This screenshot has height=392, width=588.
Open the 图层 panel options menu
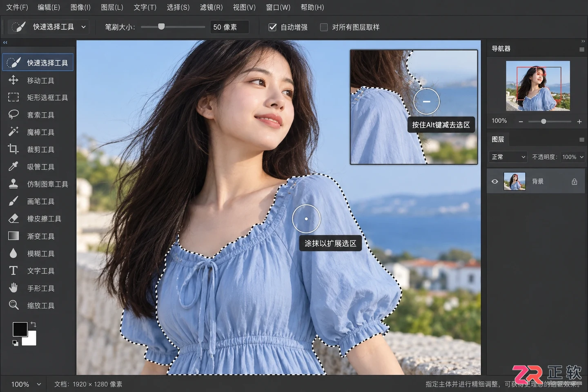[x=581, y=140]
